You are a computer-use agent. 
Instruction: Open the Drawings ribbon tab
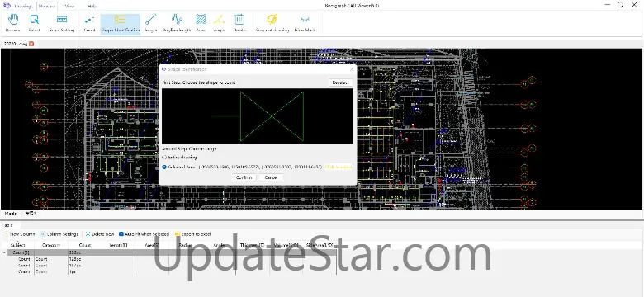pos(23,6)
